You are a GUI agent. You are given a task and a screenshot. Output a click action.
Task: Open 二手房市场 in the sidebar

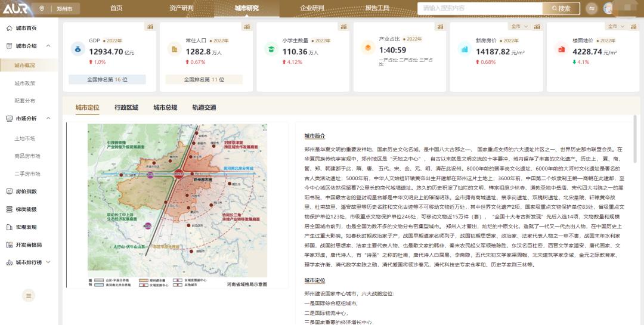(x=27, y=174)
